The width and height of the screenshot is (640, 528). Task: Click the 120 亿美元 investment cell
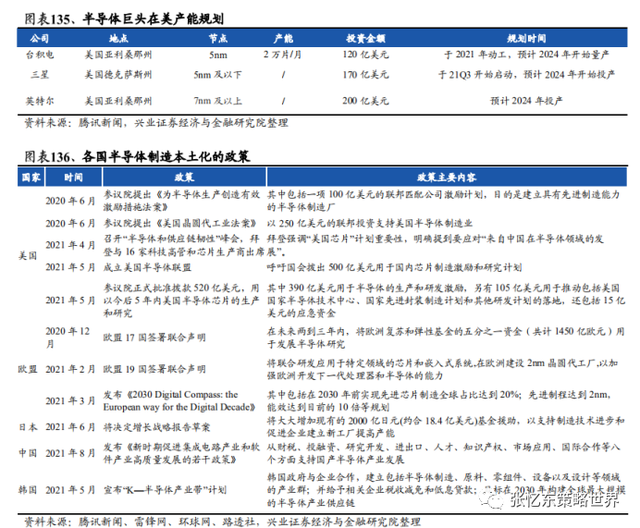(x=365, y=55)
